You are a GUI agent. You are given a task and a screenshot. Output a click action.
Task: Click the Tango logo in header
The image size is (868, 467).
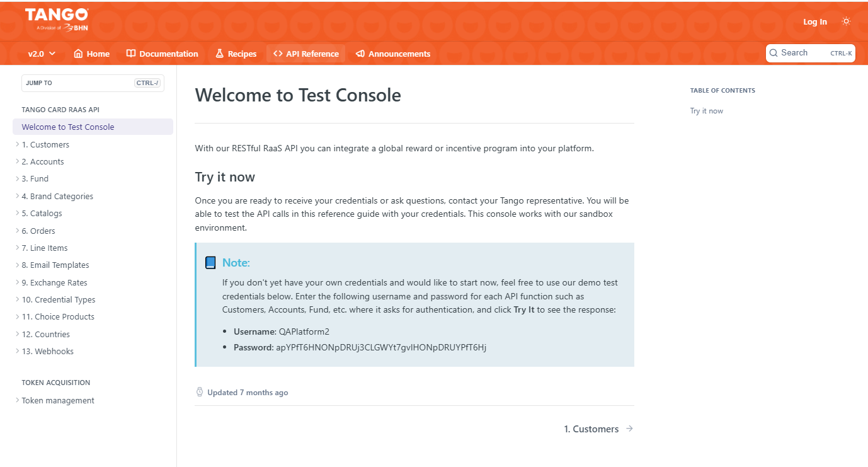(x=57, y=20)
